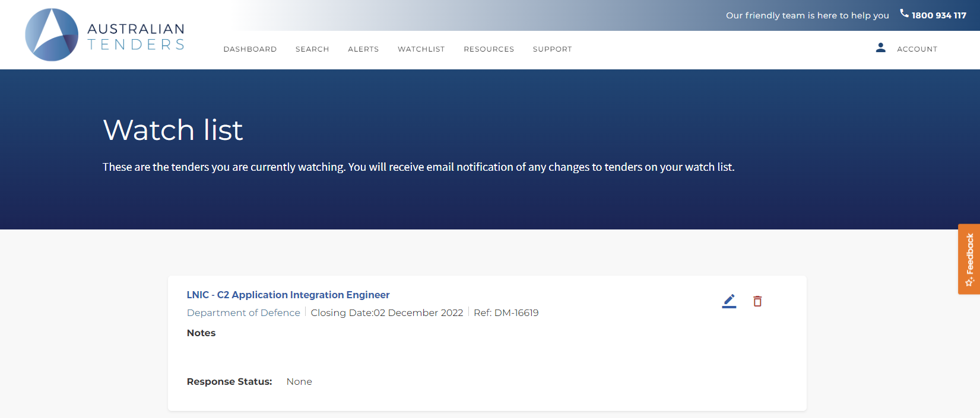Viewport: 980px width, 418px height.
Task: Open the Account menu
Action: coord(917,49)
